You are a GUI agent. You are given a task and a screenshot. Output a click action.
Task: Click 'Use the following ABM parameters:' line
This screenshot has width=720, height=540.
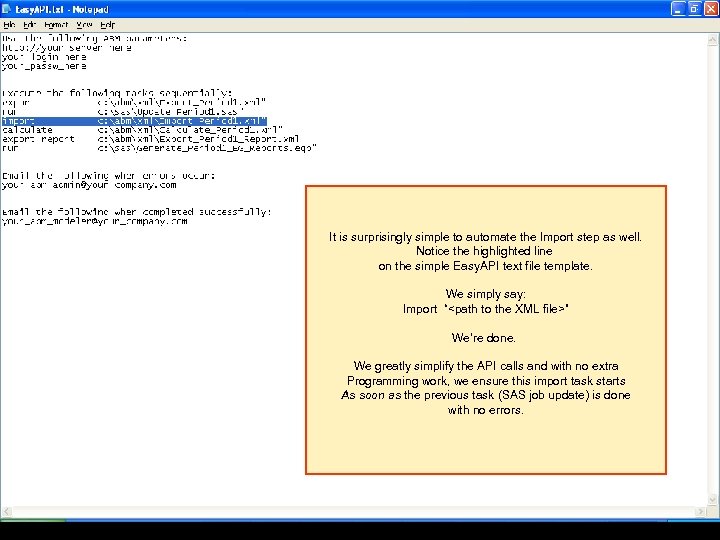click(95, 39)
